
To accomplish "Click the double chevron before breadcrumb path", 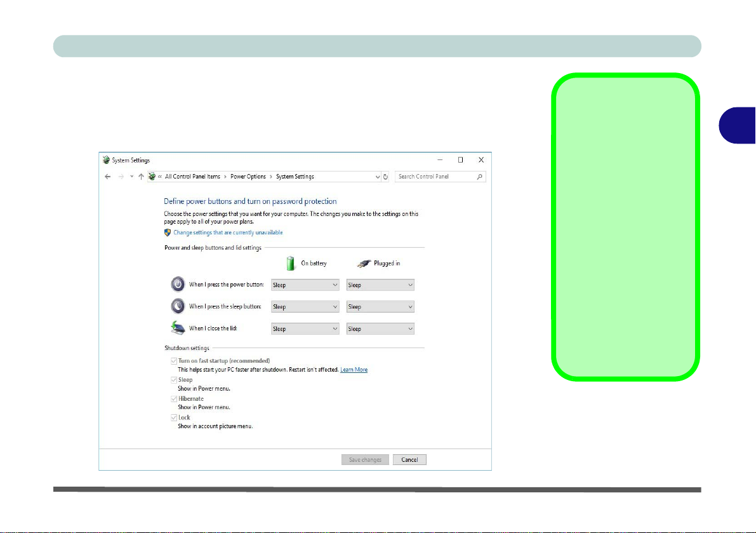I will (x=160, y=177).
